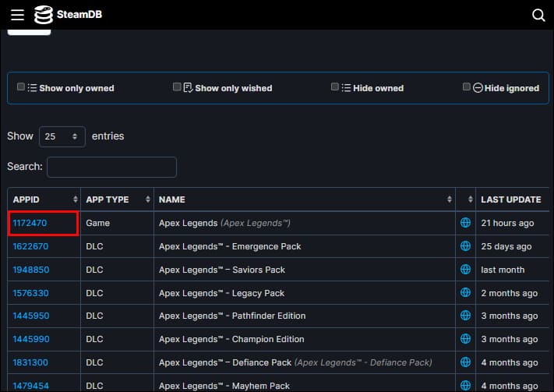The image size is (554, 392).
Task: Sort by the unlabeled globe column header
Action: point(466,200)
